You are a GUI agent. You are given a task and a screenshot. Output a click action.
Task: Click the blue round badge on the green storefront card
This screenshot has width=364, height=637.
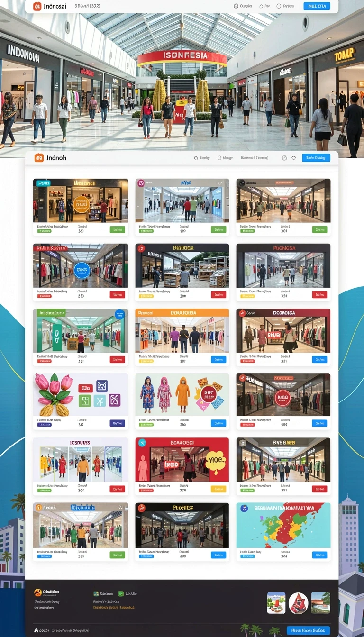[119, 313]
